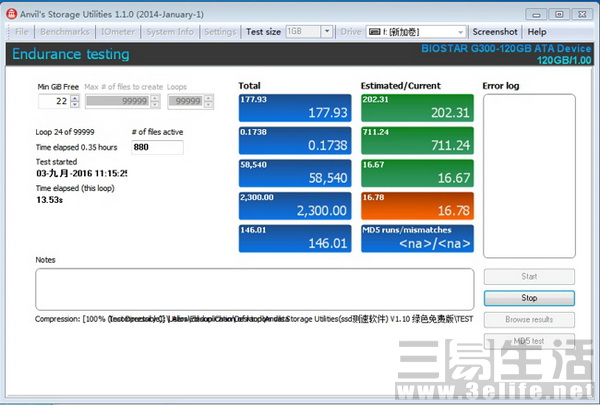Image resolution: width=600 pixels, height=405 pixels.
Task: Click the Max files stepper up arrow
Action: click(x=155, y=98)
